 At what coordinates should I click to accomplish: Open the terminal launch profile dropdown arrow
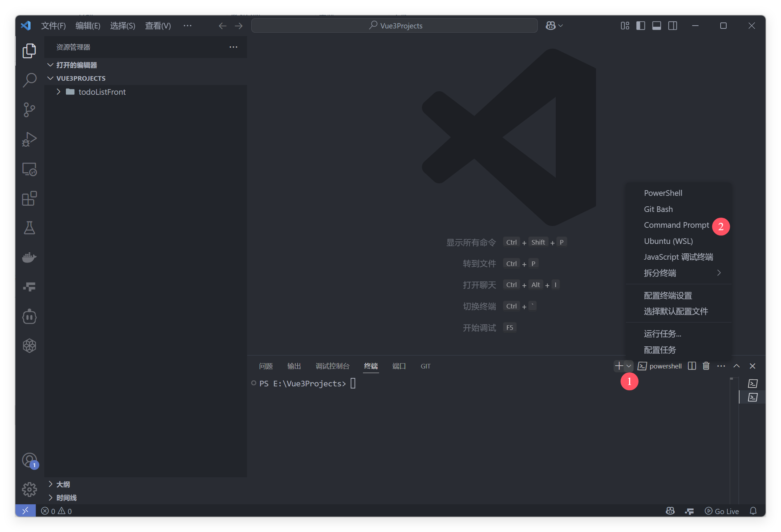coord(629,366)
